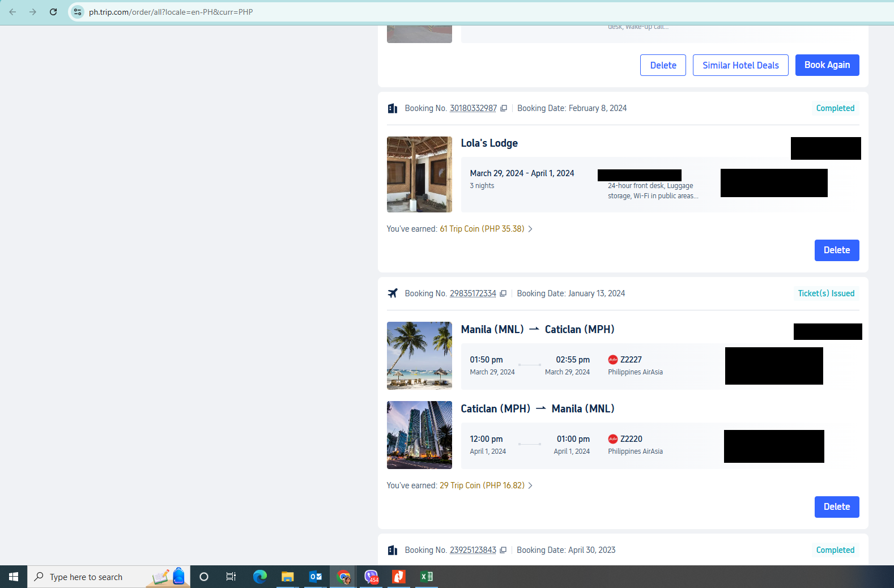Viewport: 894px width, 588px height.
Task: Click flight icon beside booking 29835172334
Action: (393, 293)
